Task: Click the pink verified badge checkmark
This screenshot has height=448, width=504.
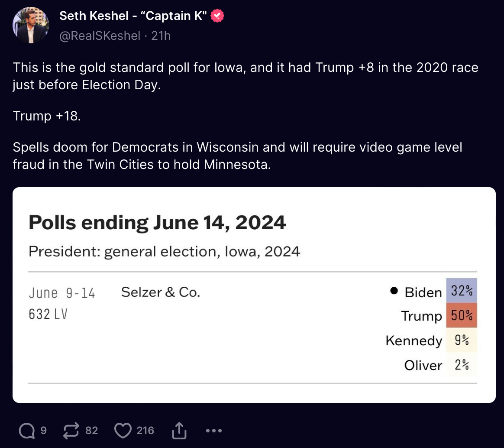Action: click(217, 16)
